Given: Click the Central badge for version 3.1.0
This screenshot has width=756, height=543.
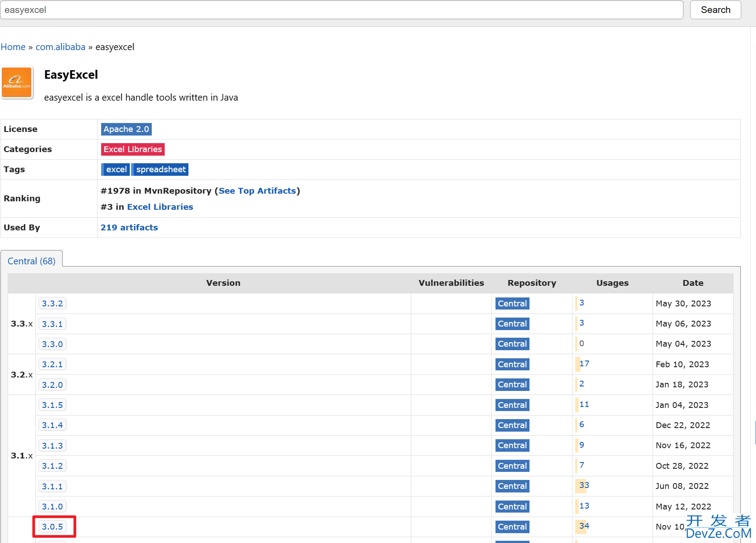Looking at the screenshot, I should pyautogui.click(x=513, y=507).
